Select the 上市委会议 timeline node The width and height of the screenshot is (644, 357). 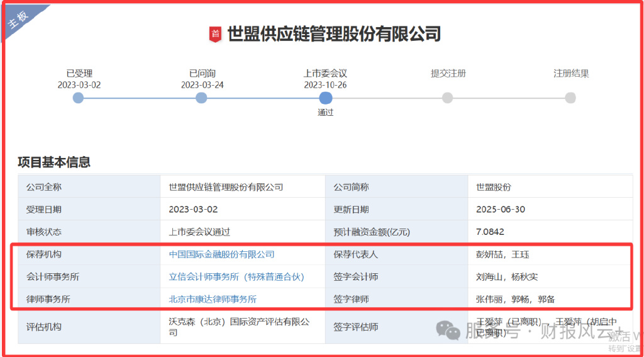pos(326,98)
